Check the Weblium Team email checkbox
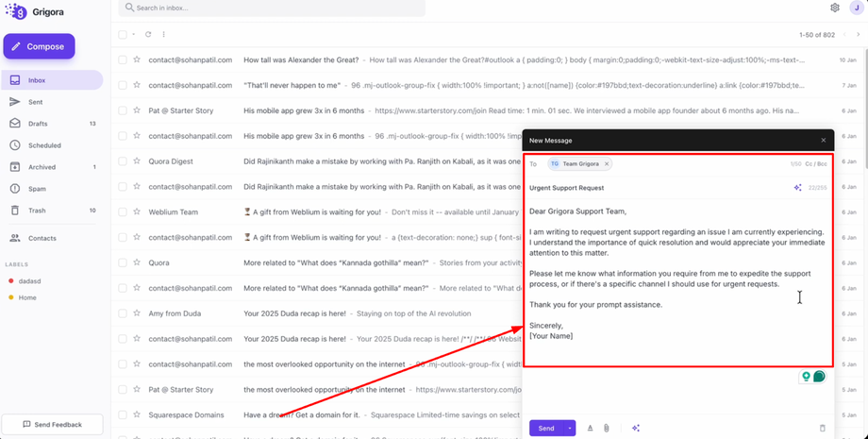868x439 pixels. (123, 212)
